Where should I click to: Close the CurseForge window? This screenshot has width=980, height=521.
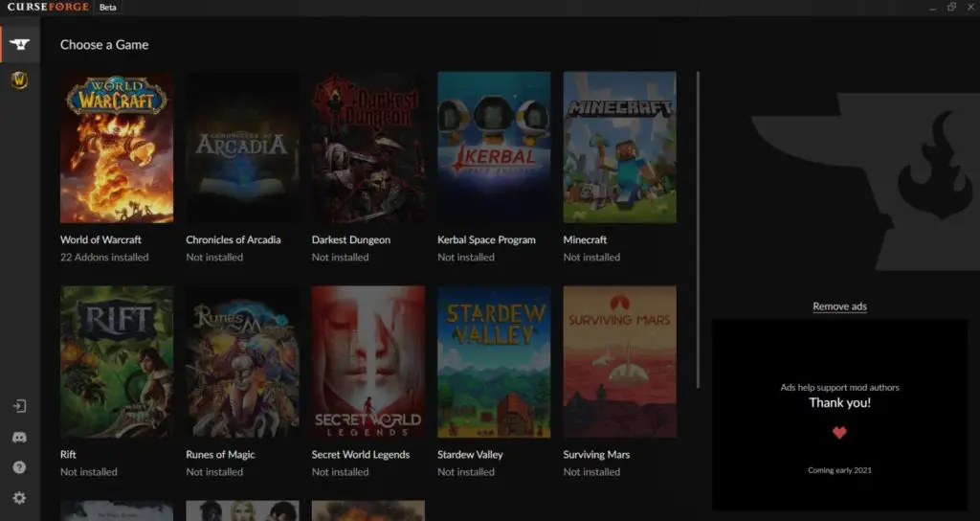971,7
